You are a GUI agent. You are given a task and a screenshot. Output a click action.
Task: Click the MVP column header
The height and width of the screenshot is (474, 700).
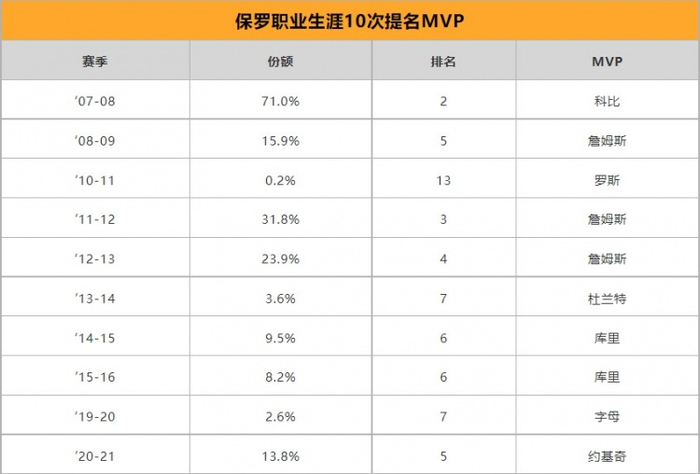(606, 61)
